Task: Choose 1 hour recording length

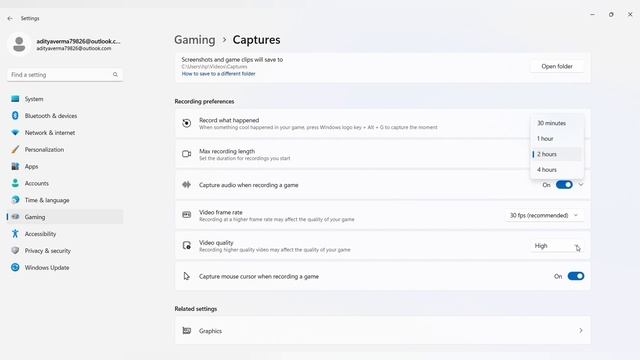Action: point(557,138)
